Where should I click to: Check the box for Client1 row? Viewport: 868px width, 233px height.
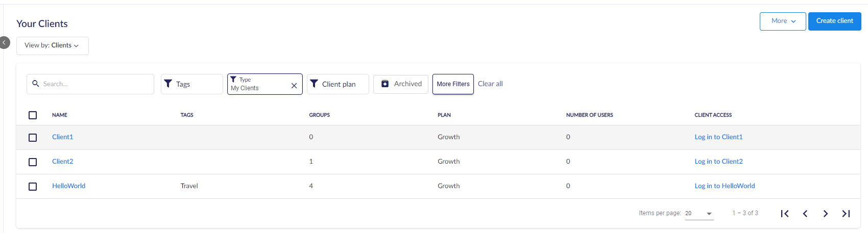coord(33,138)
